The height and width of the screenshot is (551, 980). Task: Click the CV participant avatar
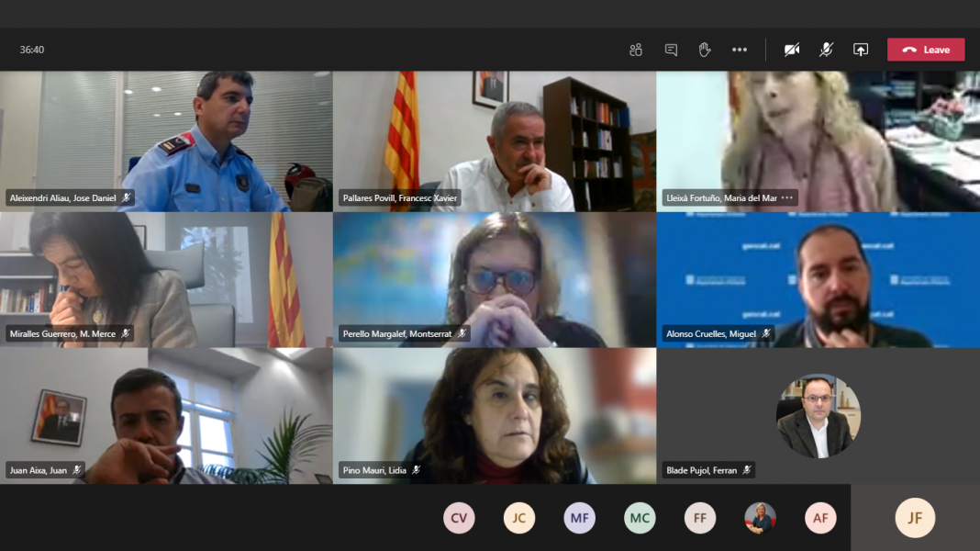tap(459, 518)
